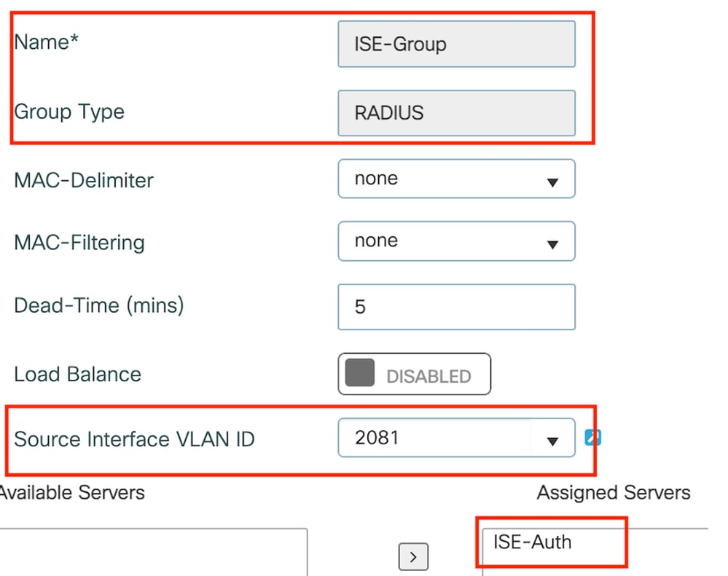Click the Assigned Servers heading

pyautogui.click(x=614, y=492)
